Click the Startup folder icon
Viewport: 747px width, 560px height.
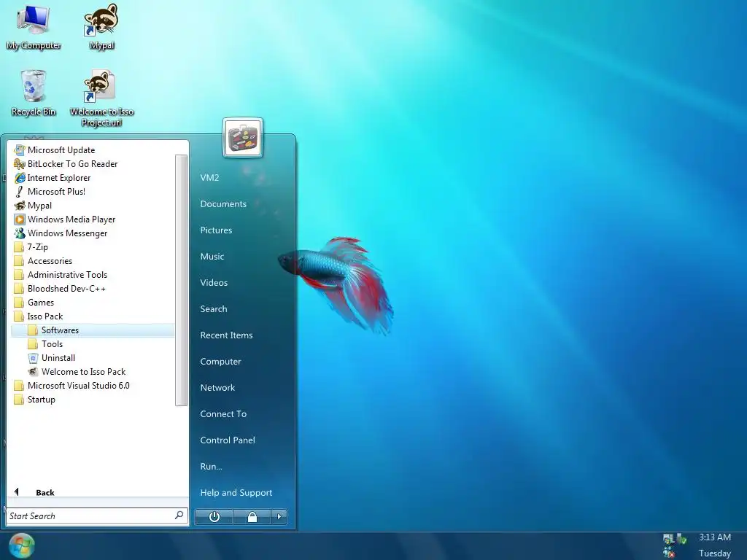tap(19, 399)
